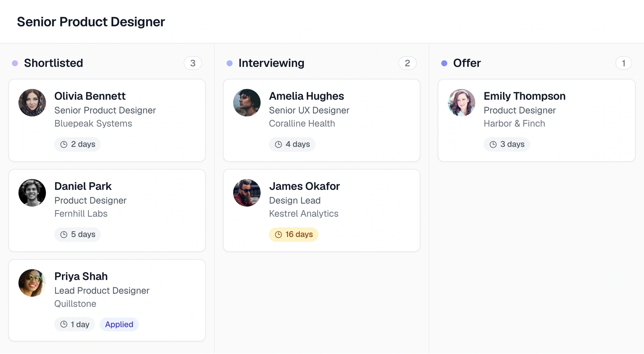Viewport: 644px width, 354px height.
Task: Open Priya Shah's candidate name
Action: (x=81, y=276)
